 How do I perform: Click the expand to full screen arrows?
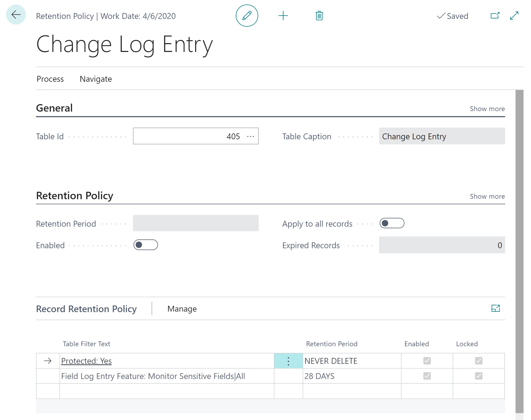point(514,16)
